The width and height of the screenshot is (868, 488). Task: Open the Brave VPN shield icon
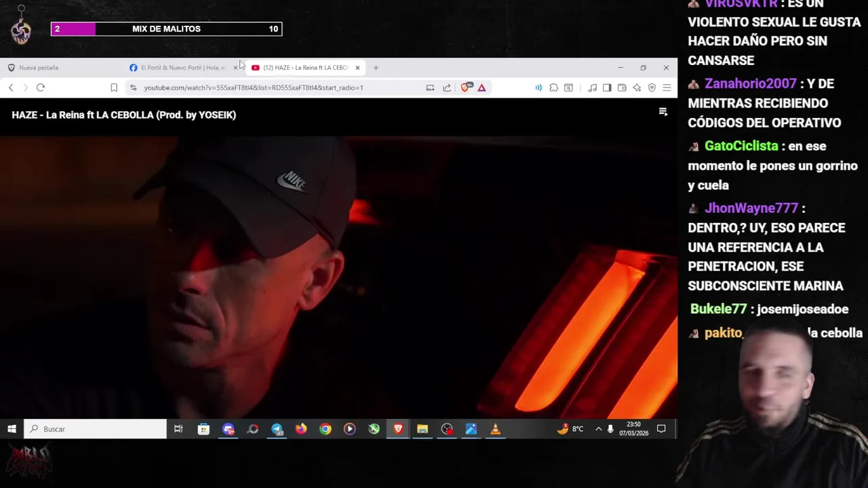[x=652, y=87]
